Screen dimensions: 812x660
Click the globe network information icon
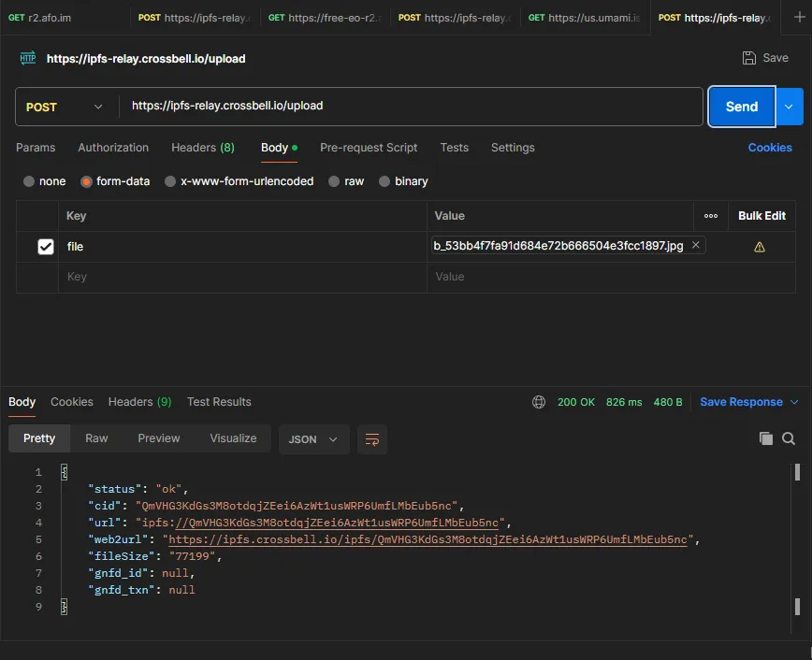point(539,402)
